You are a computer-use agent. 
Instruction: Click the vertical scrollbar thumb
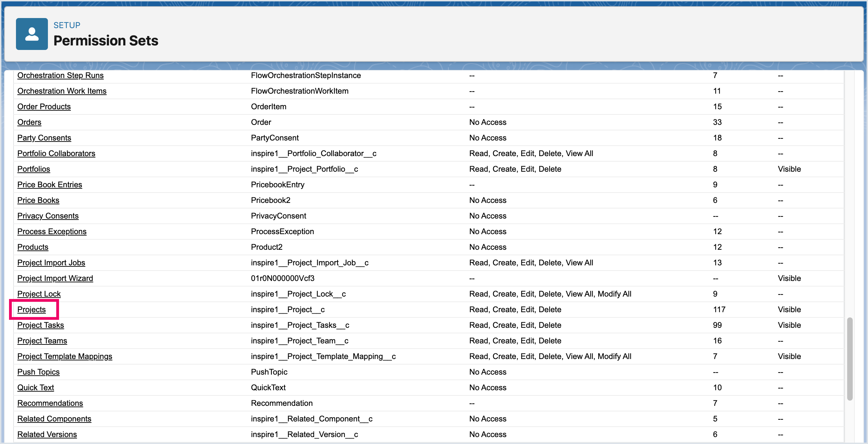coord(850,359)
